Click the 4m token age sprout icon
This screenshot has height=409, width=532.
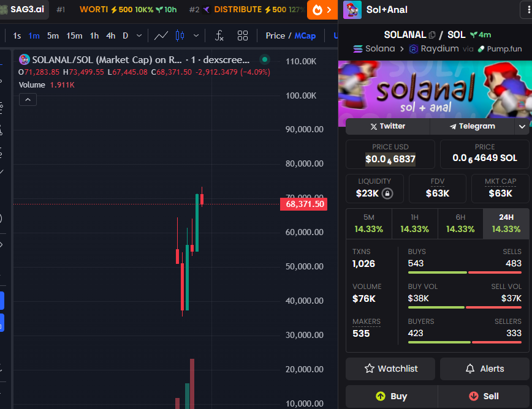[x=474, y=34]
